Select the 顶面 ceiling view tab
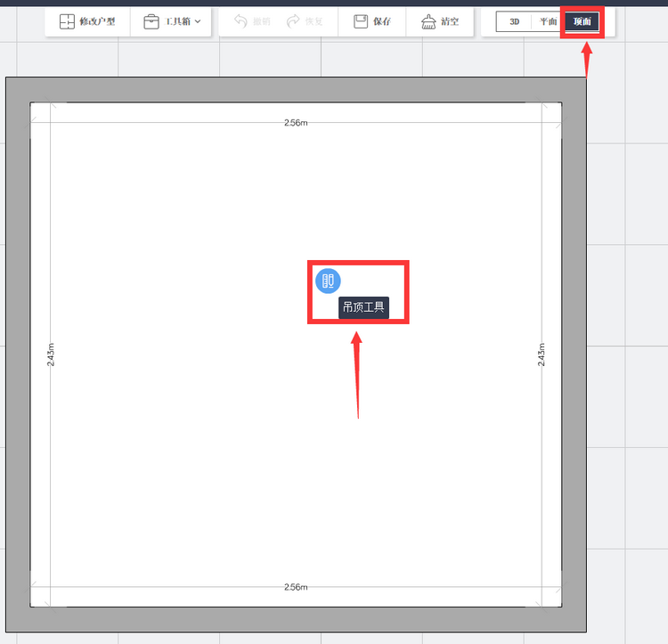The height and width of the screenshot is (644, 668). 582,21
